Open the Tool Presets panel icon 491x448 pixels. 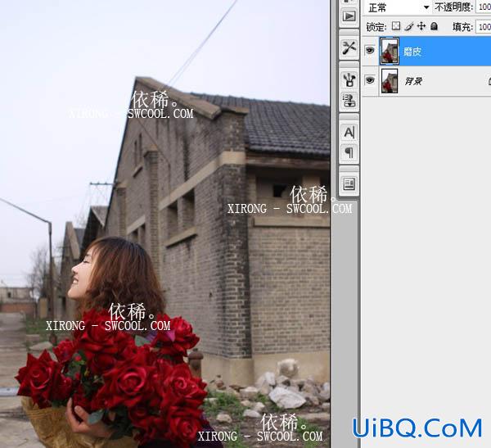click(349, 48)
